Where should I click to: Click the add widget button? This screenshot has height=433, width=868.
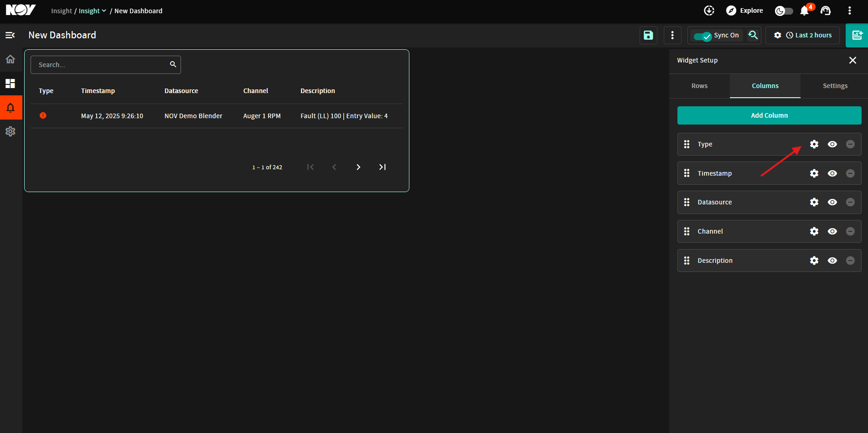click(x=857, y=35)
